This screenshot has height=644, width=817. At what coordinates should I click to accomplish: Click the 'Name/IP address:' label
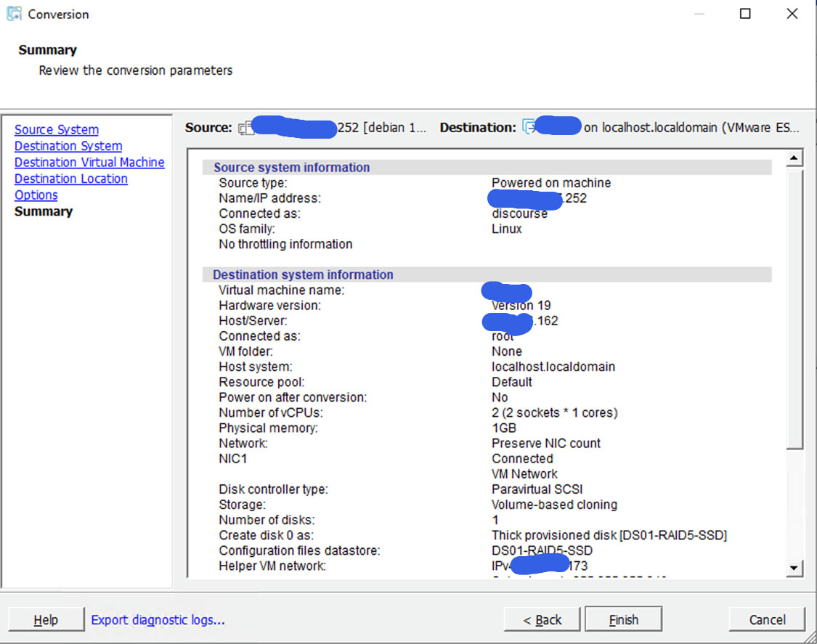click(270, 198)
